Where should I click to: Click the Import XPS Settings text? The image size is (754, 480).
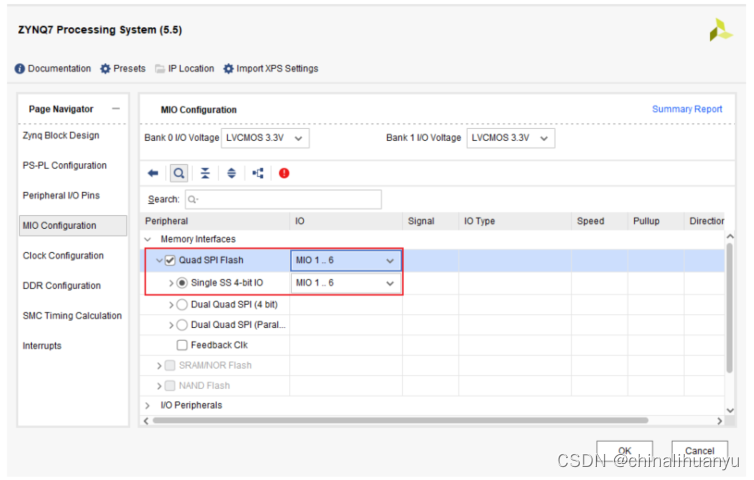[277, 69]
